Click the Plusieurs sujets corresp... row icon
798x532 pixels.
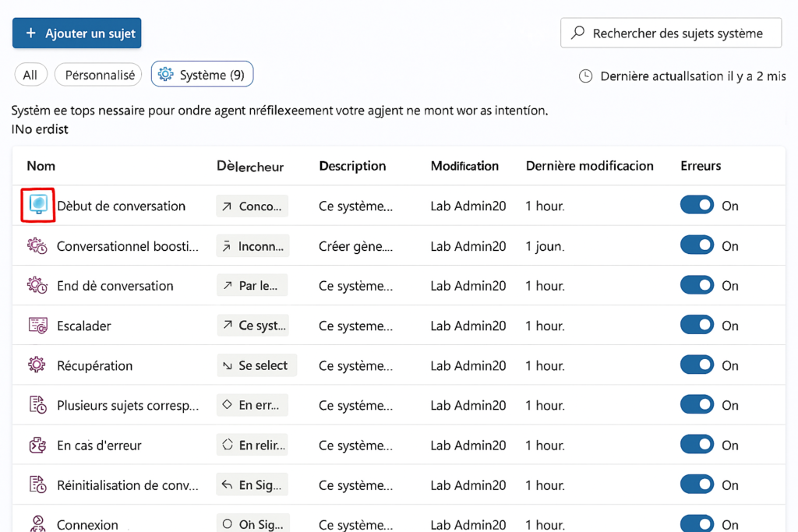(x=37, y=405)
